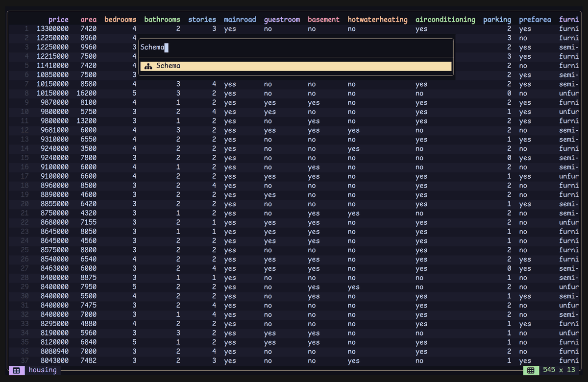
Task: Click the bathrooms column header
Action: (x=162, y=20)
